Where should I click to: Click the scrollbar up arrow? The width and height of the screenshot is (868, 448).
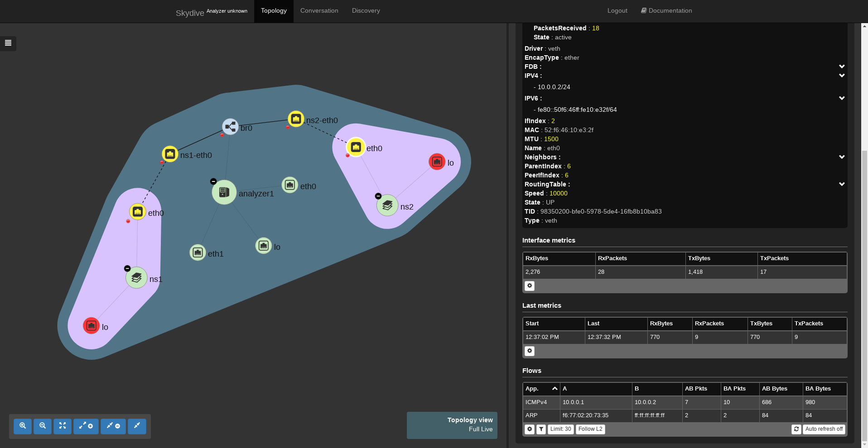(x=864, y=27)
